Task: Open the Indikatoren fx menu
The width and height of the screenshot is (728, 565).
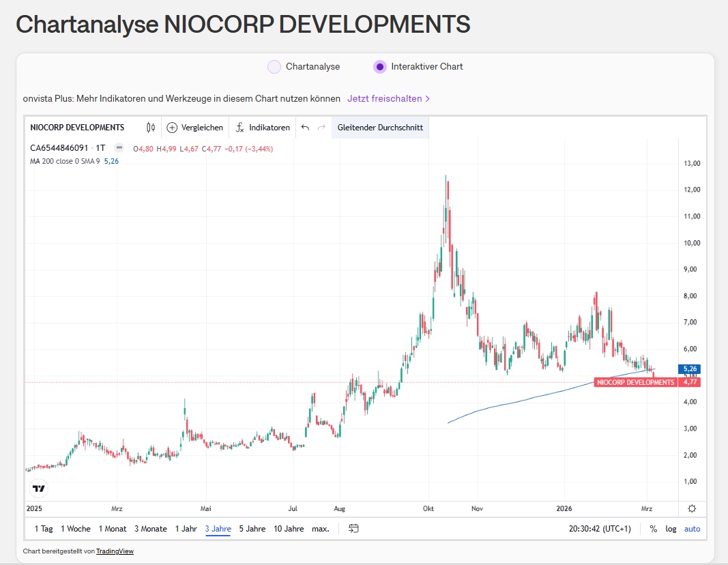Action: pyautogui.click(x=240, y=128)
